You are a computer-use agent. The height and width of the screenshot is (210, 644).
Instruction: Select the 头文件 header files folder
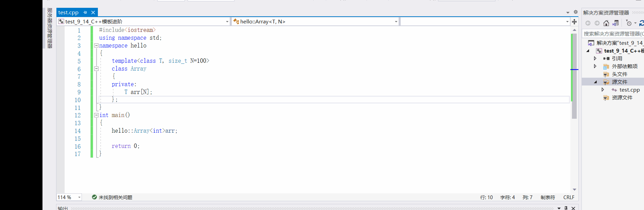coord(620,74)
